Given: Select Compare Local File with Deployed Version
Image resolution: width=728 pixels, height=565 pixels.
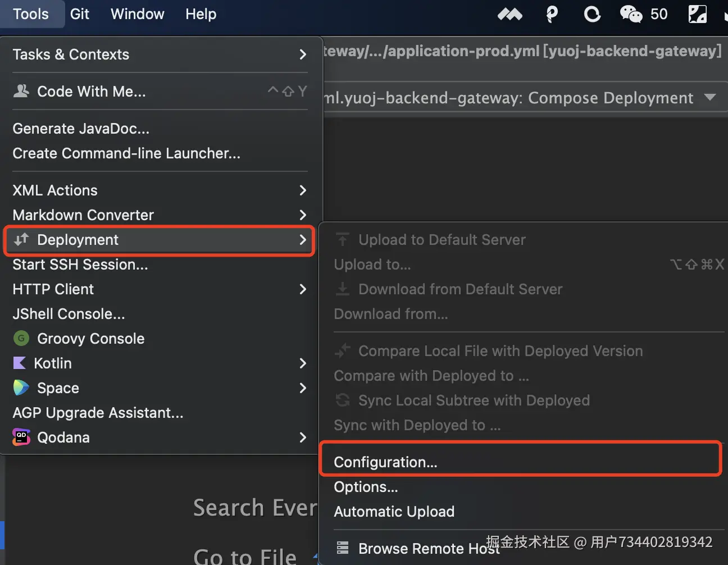Looking at the screenshot, I should 524,351.
